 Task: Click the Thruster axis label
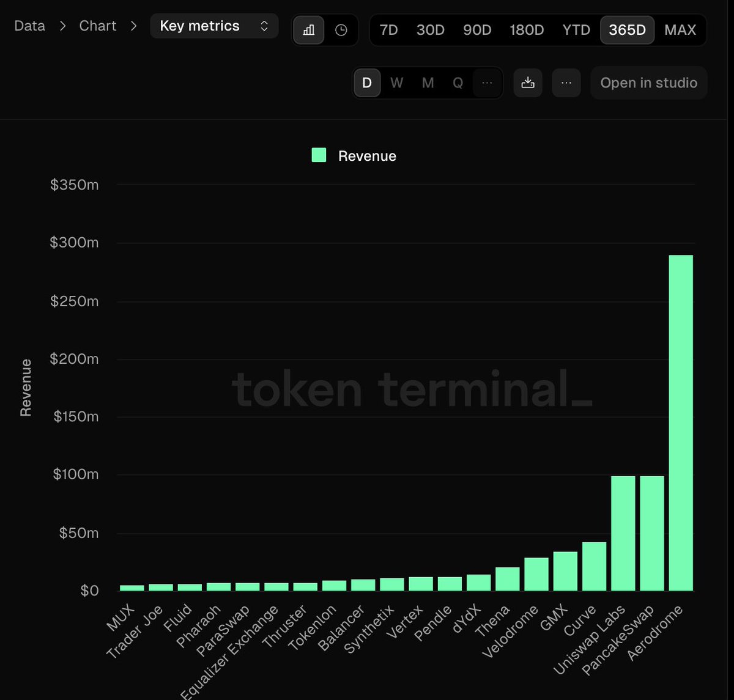[x=284, y=627]
